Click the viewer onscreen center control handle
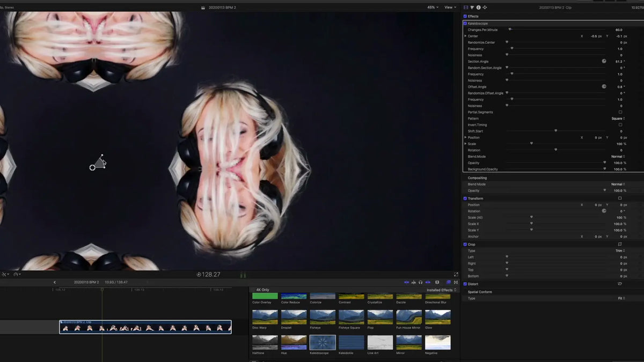Screen dimensions: 644x362 coord(92,167)
